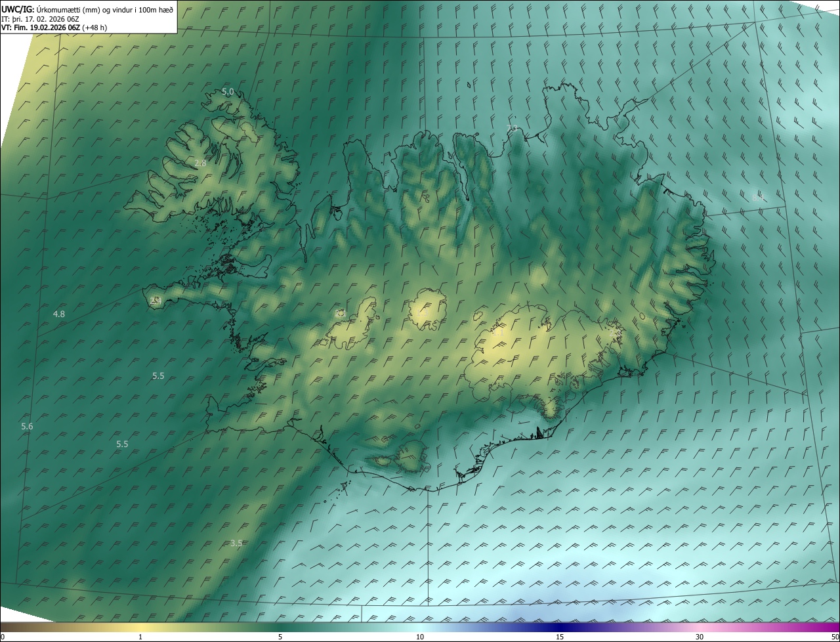This screenshot has width=840, height=642.
Task: Click the '4.8' value in the western sea
Action: [x=59, y=314]
